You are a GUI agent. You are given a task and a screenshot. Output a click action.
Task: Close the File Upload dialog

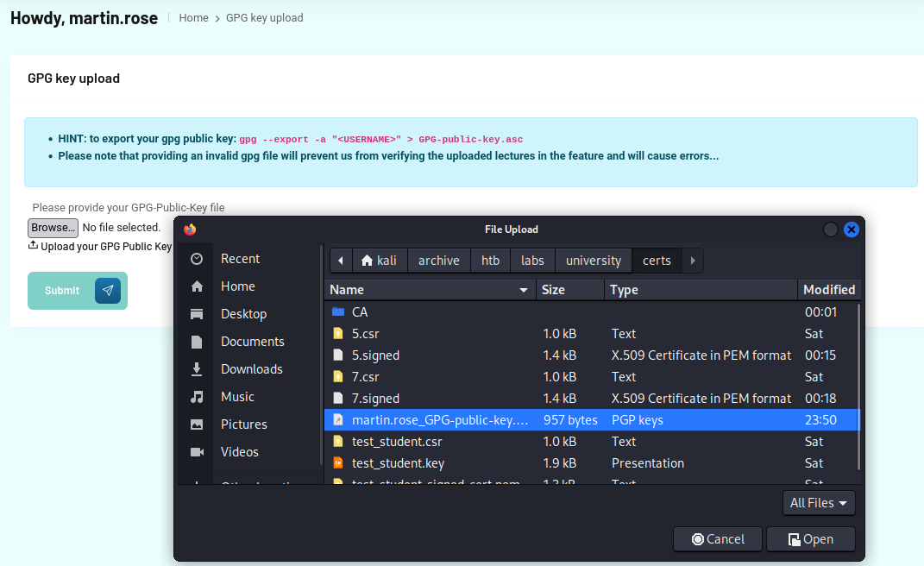[x=851, y=230]
